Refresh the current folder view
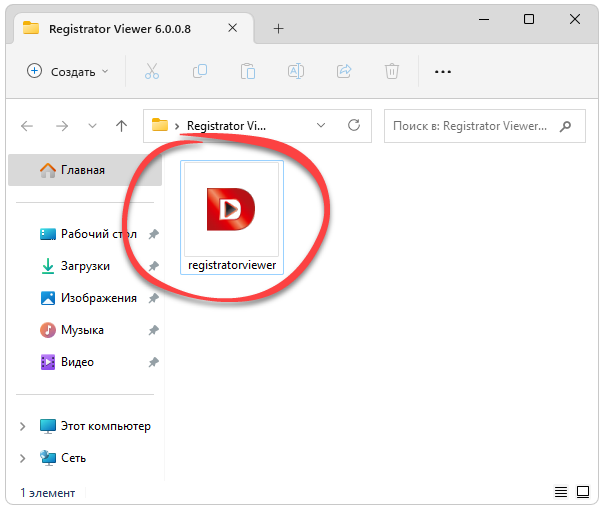The image size is (603, 512). point(354,125)
